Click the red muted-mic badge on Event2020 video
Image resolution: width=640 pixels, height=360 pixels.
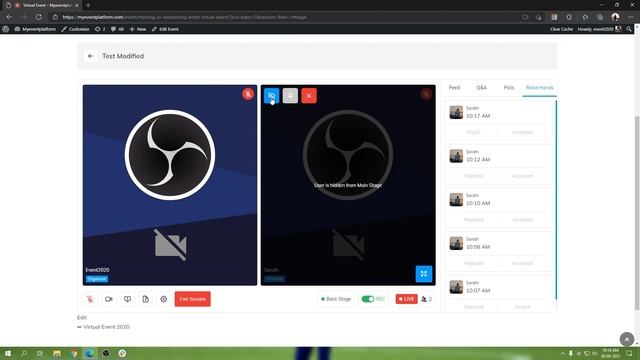(x=248, y=94)
